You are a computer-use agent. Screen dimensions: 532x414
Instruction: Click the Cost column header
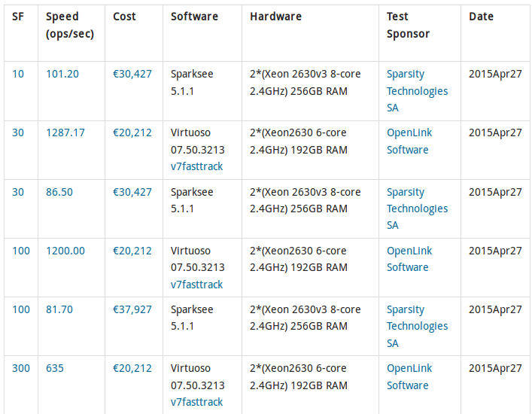coord(124,17)
